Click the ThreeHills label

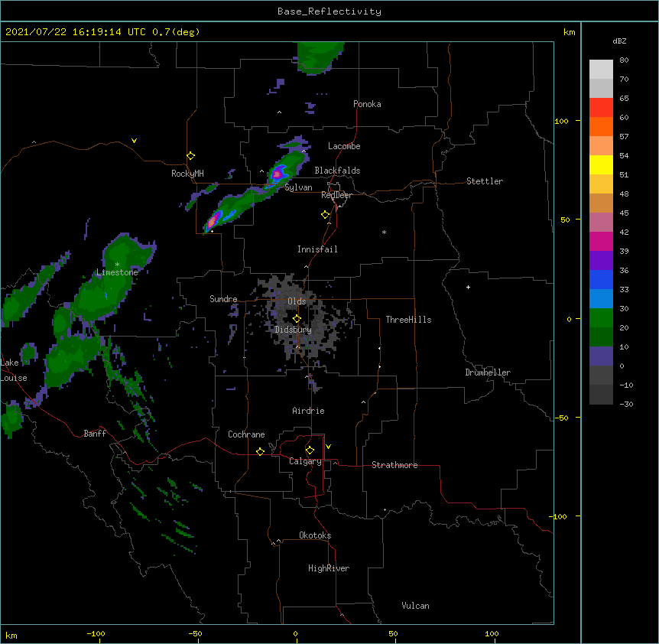point(408,320)
